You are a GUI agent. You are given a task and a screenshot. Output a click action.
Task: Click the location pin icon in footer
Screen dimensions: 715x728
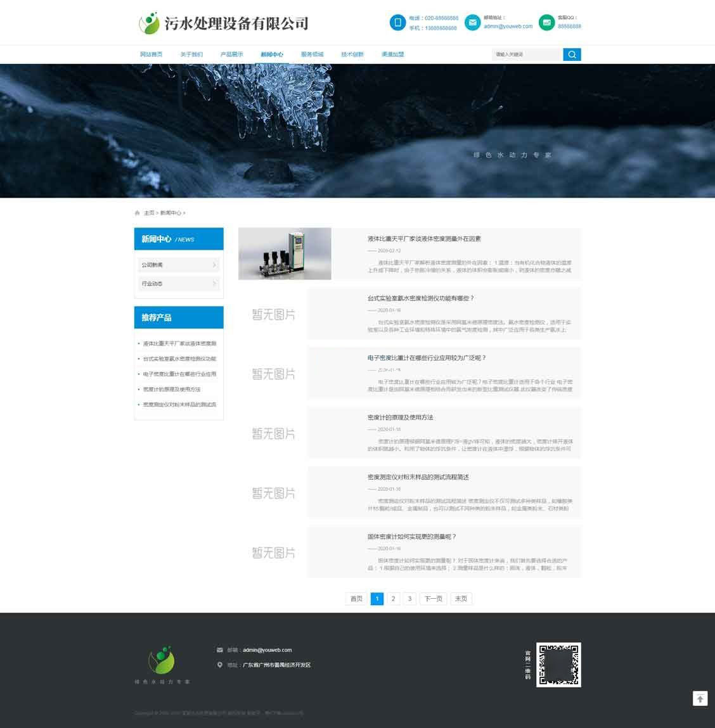(218, 665)
